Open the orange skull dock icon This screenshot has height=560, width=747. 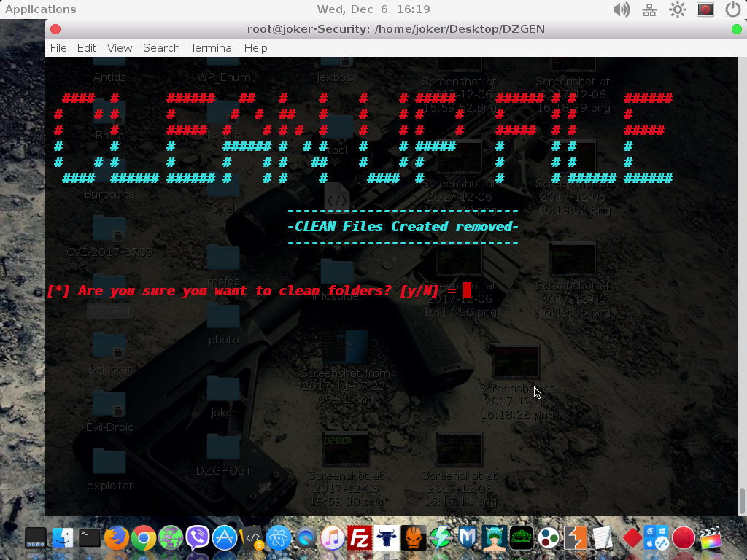click(x=414, y=538)
